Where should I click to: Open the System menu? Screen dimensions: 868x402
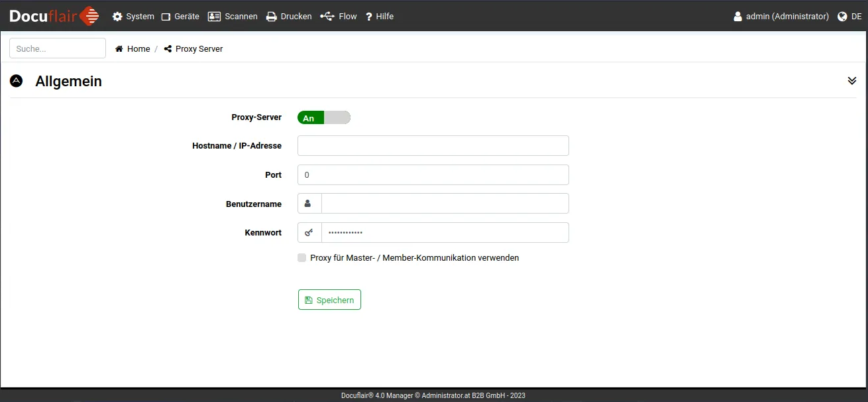coord(133,17)
